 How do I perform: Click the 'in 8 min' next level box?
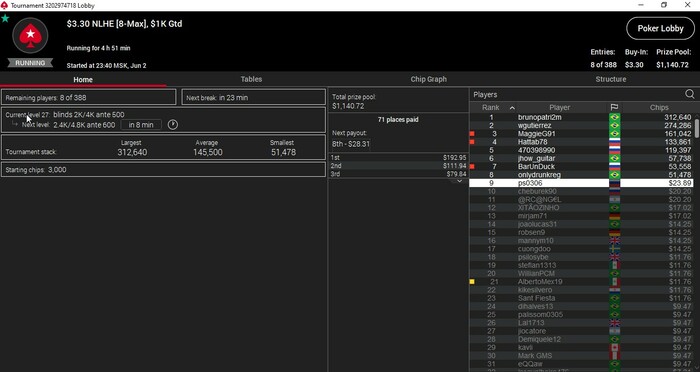coord(141,125)
